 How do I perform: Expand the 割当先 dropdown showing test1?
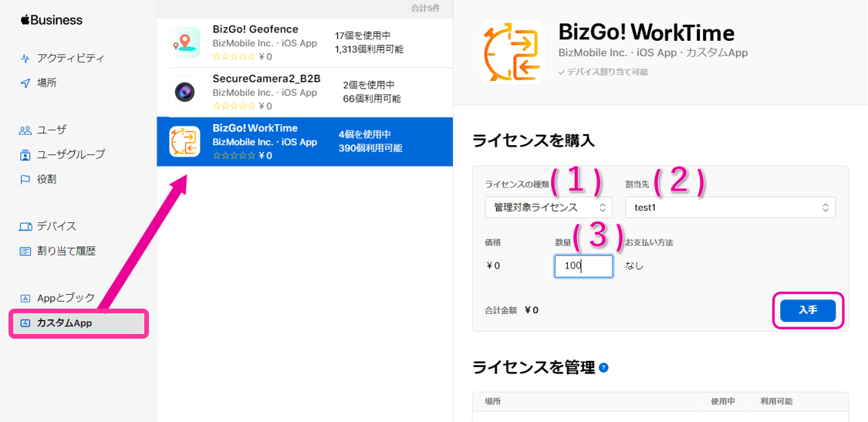pos(730,208)
